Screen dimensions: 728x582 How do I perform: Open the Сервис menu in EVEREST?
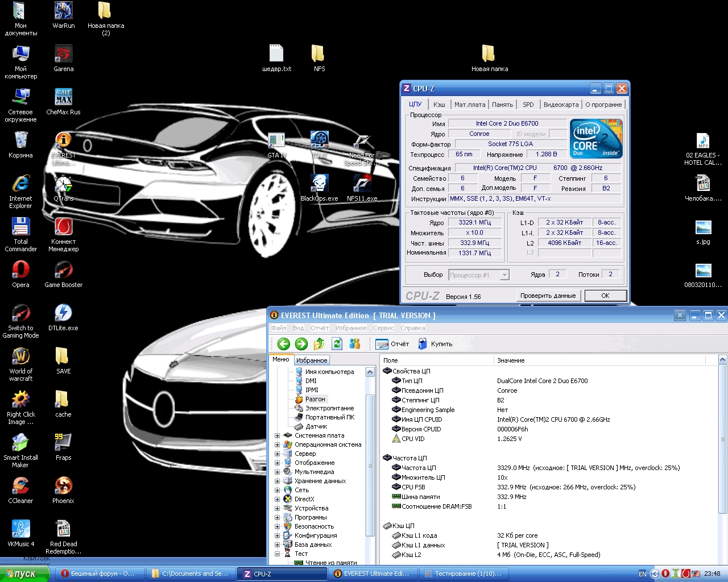[x=383, y=328]
